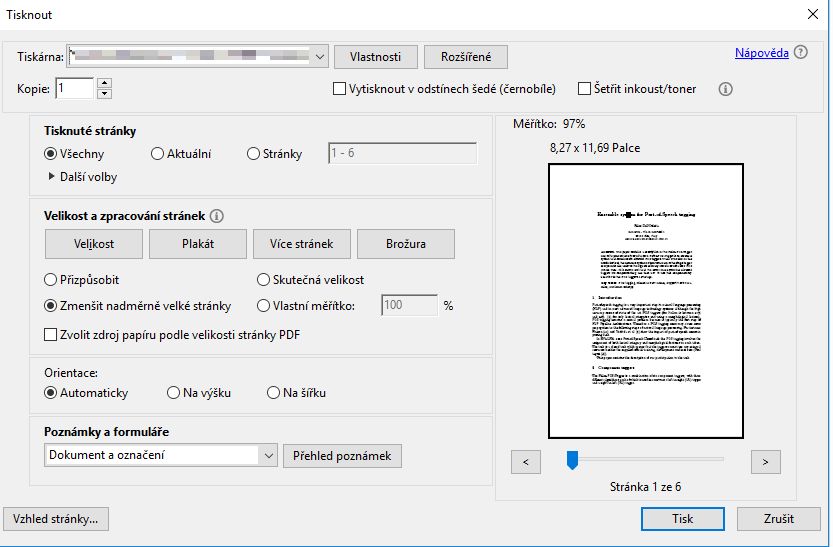This screenshot has height=547, width=833.
Task: Open the Nápověda help link
Action: pos(762,53)
